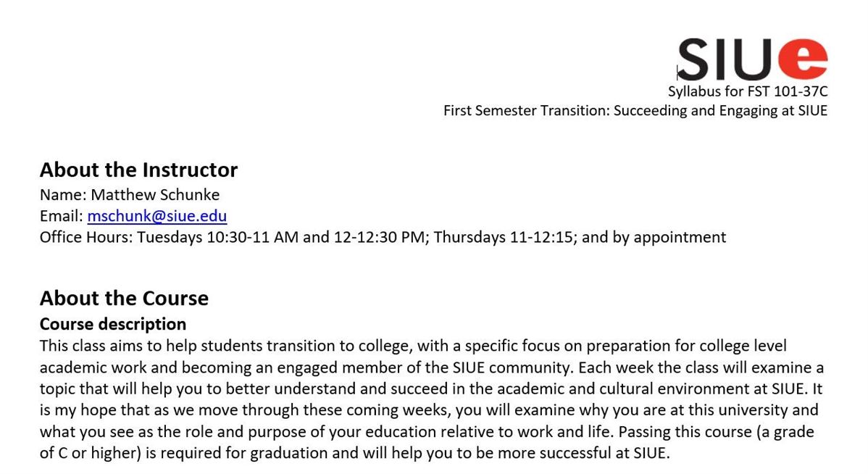Click the black 'SIU' letters of the logo
This screenshot has width=868, height=474.
(725, 59)
